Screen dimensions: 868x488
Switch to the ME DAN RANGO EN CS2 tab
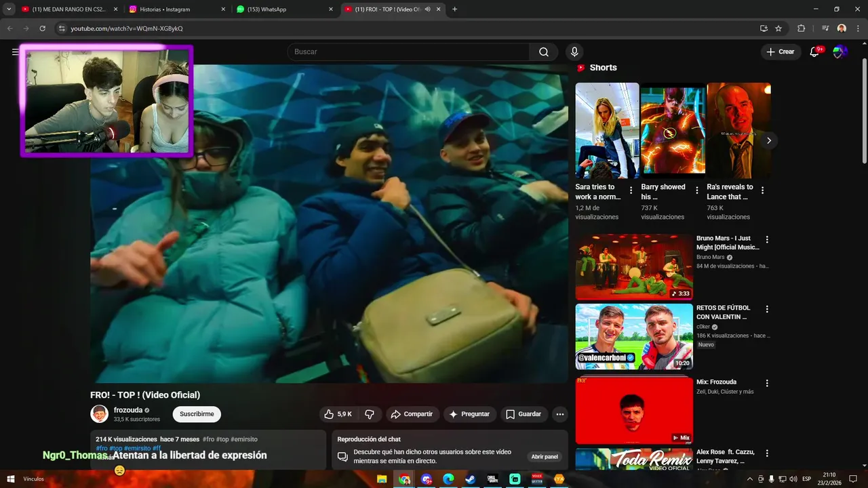click(x=69, y=9)
